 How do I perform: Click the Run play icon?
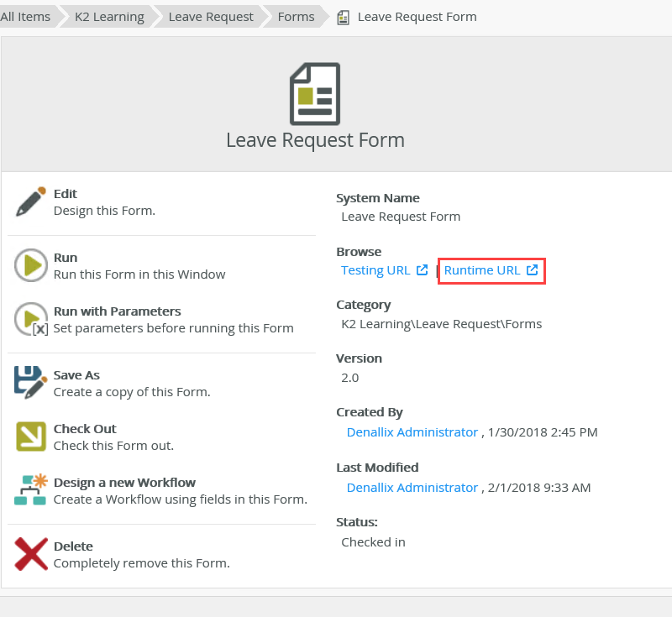(30, 265)
